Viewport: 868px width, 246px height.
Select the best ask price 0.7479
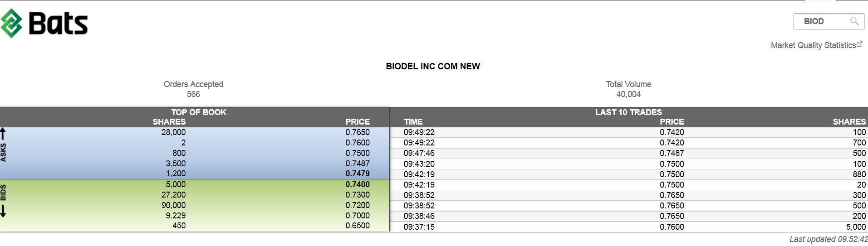[x=357, y=174]
